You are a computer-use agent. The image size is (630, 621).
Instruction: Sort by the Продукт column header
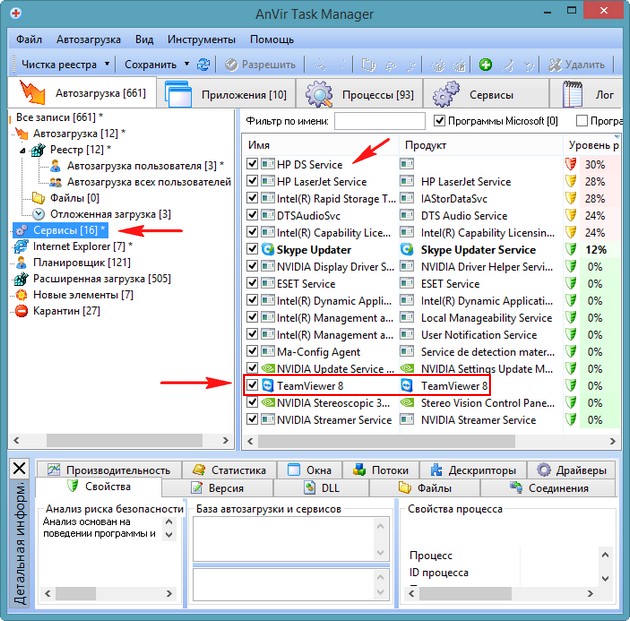(481, 145)
